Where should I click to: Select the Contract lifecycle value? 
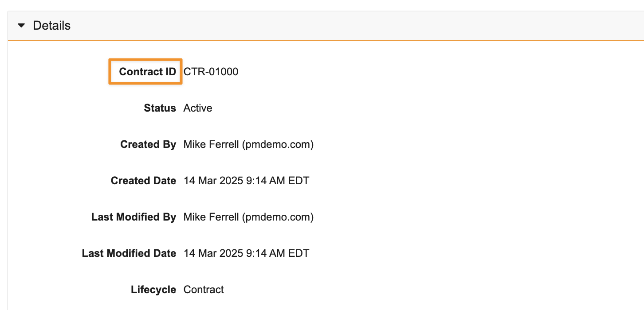click(204, 290)
